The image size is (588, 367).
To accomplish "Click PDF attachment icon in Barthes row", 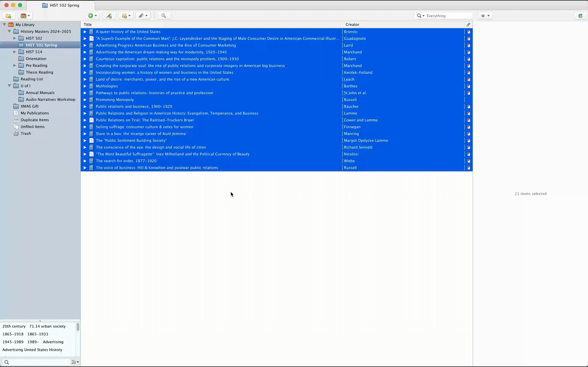I will tap(469, 86).
